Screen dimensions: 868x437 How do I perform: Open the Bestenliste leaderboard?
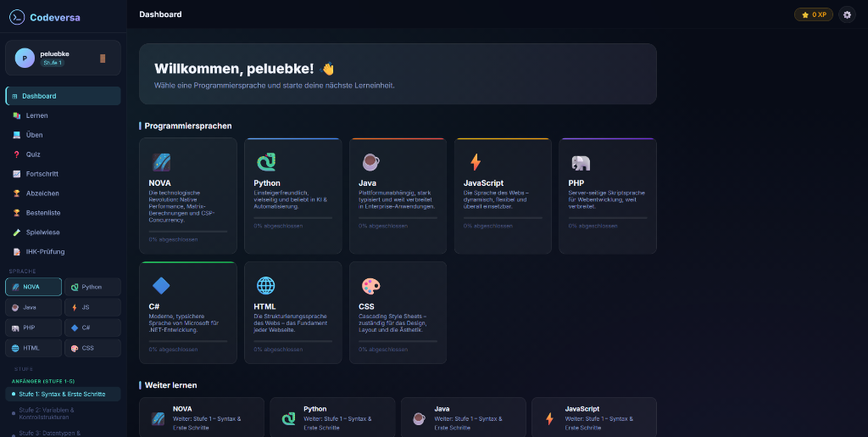[63, 213]
